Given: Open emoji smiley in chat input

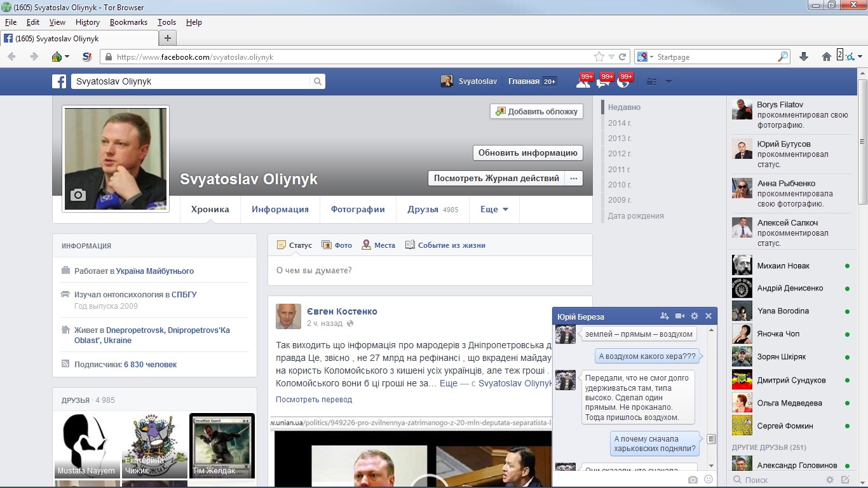Looking at the screenshot, I should pyautogui.click(x=709, y=480).
